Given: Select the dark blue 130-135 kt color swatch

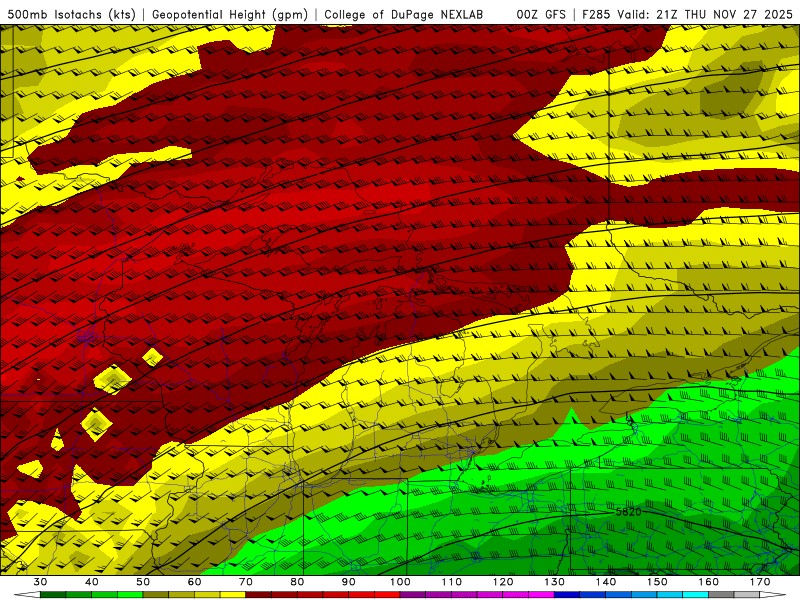Looking at the screenshot, I should pos(567,595).
